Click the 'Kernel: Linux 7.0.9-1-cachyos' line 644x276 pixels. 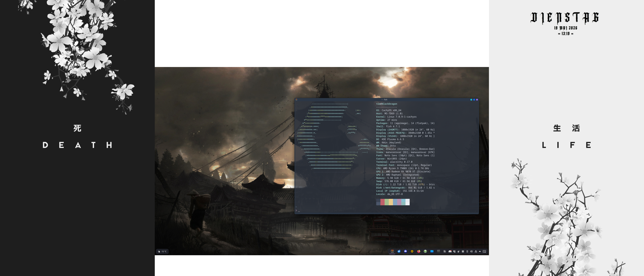point(396,117)
